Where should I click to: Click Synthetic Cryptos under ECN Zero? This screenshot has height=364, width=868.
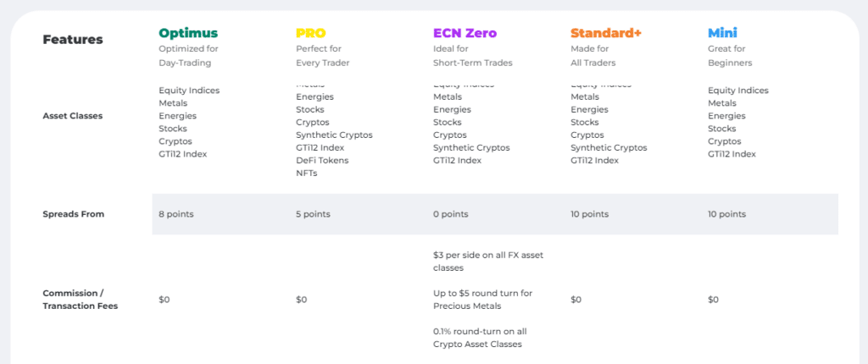click(x=471, y=147)
